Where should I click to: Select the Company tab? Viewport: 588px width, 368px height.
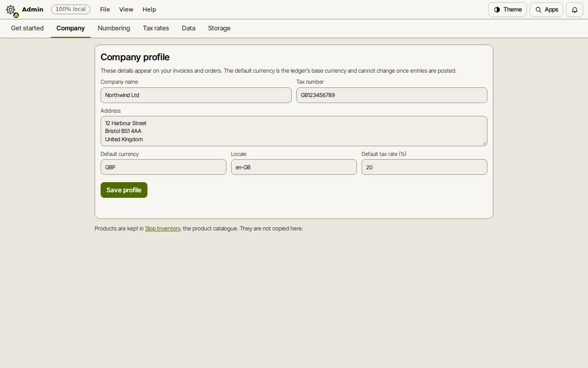(71, 29)
